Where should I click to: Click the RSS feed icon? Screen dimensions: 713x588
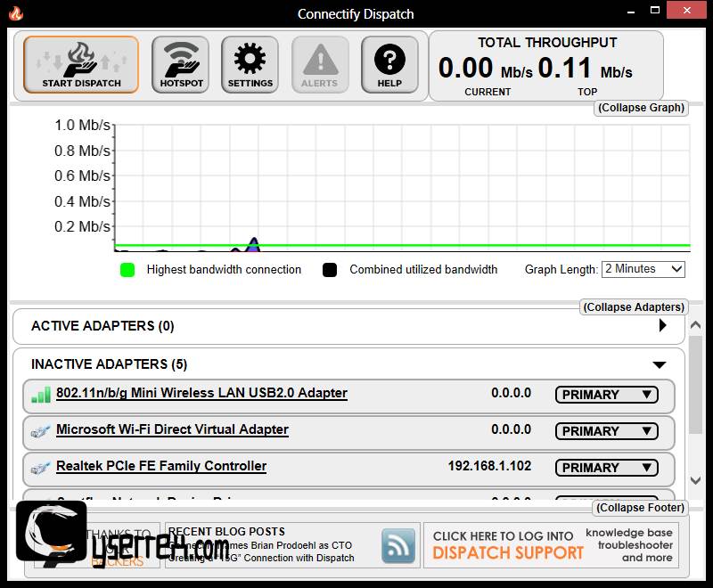398,545
